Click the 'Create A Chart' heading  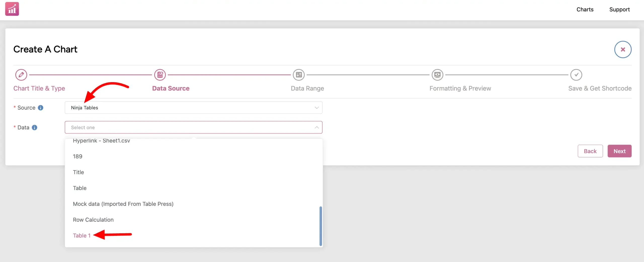(x=45, y=49)
